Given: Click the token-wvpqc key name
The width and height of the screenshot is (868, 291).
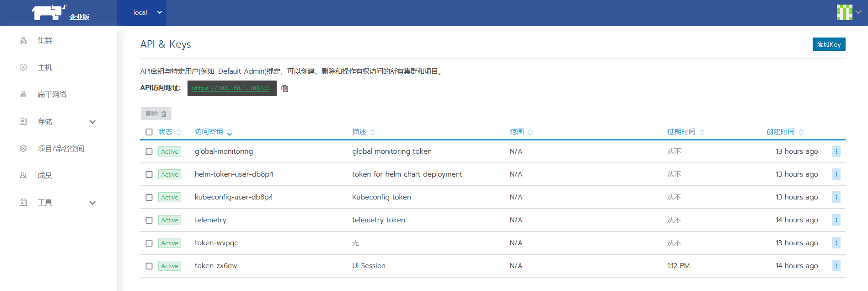Looking at the screenshot, I should [x=216, y=243].
